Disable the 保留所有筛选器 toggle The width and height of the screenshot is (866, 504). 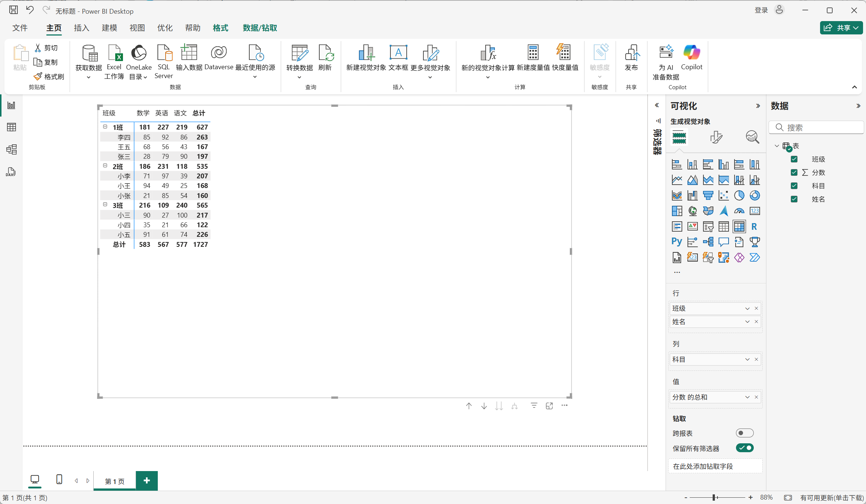pos(745,448)
